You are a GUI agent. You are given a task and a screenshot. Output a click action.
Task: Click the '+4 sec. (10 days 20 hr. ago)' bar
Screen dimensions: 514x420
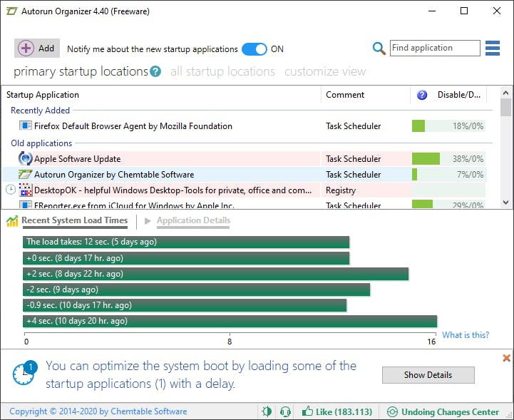[230, 321]
